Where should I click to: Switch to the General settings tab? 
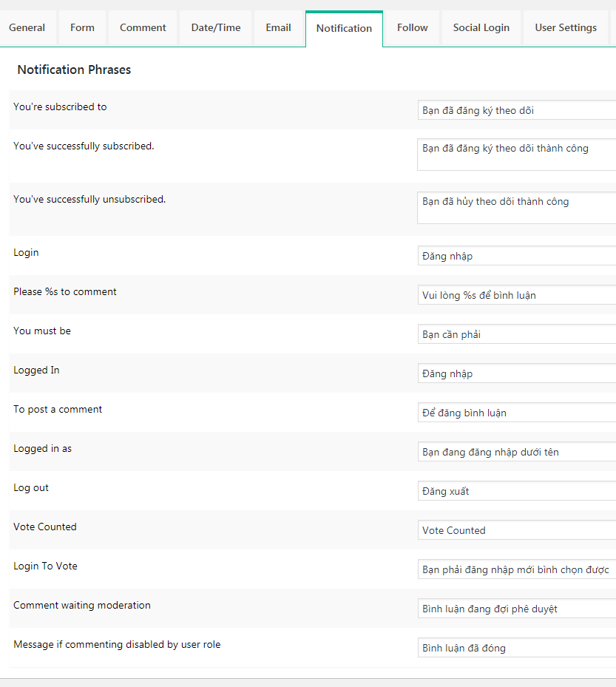(x=27, y=27)
